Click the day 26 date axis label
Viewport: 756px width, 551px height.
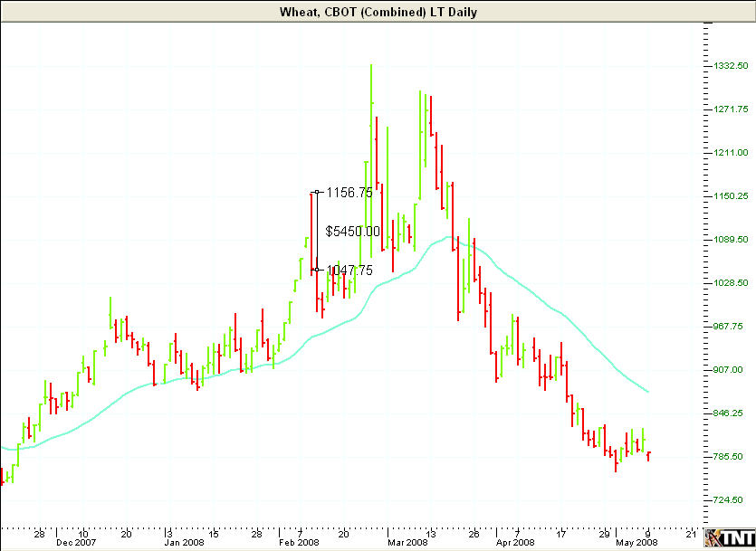pos(474,534)
